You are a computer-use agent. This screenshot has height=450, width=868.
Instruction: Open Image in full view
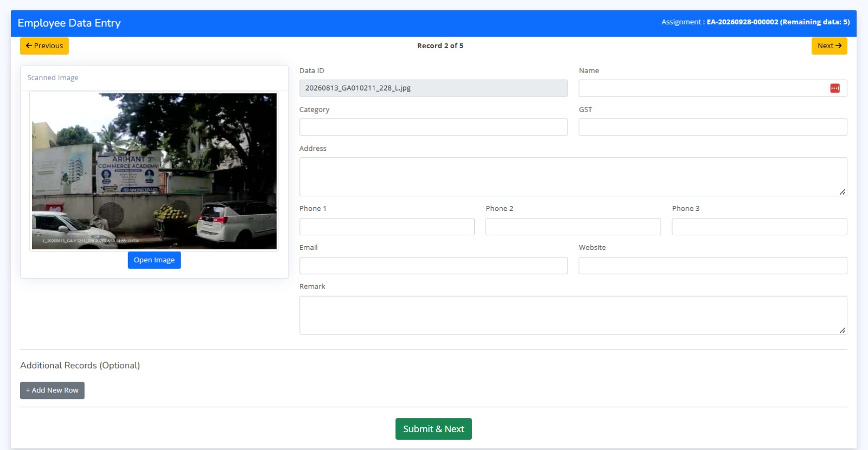[154, 260]
